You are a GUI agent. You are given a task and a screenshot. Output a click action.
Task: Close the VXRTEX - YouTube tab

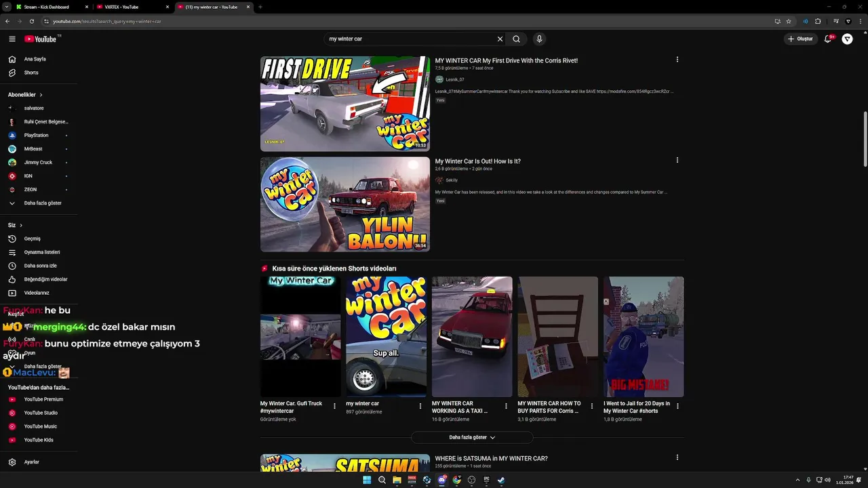pos(167,7)
